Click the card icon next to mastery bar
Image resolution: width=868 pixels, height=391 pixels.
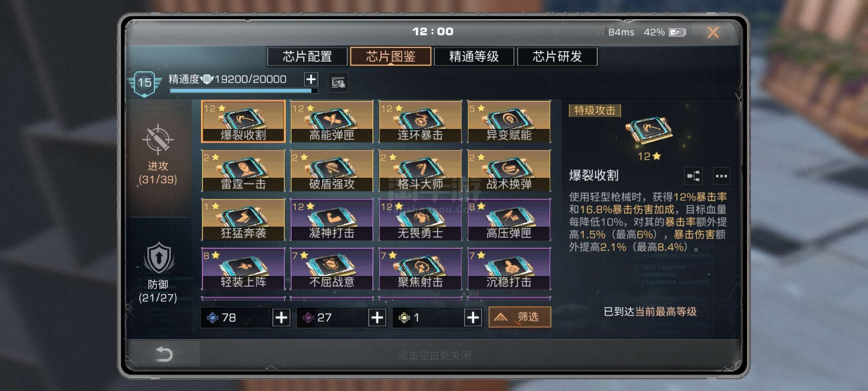(x=338, y=83)
